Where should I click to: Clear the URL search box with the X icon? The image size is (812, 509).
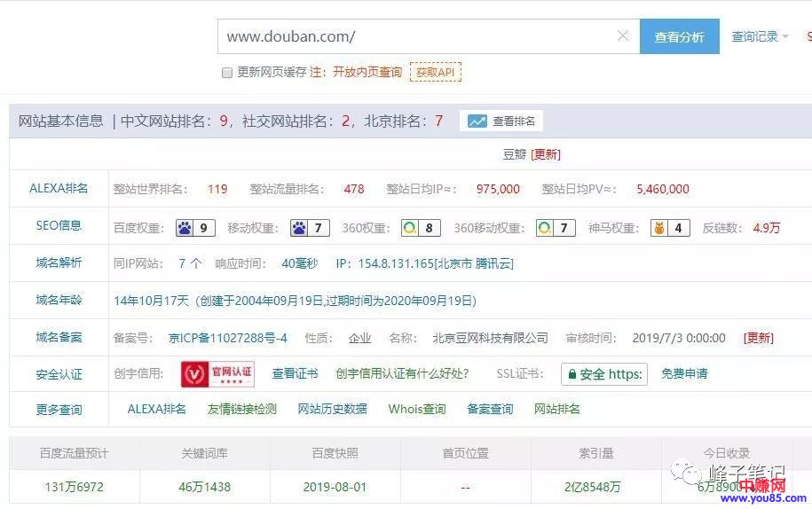click(x=622, y=36)
